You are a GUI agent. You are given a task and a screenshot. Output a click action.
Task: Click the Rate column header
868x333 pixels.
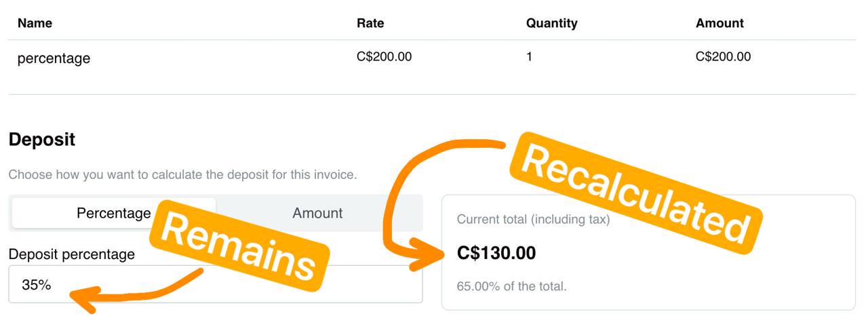point(370,23)
